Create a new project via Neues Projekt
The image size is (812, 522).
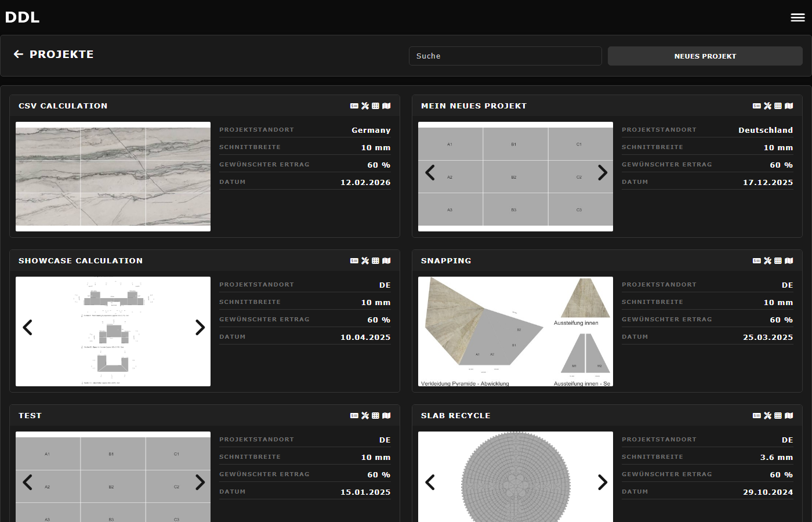tap(705, 56)
